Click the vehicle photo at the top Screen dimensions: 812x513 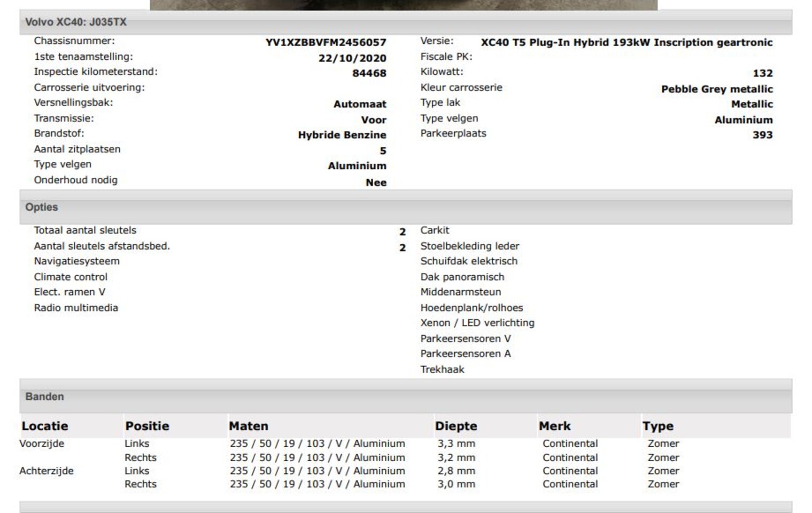point(404,5)
